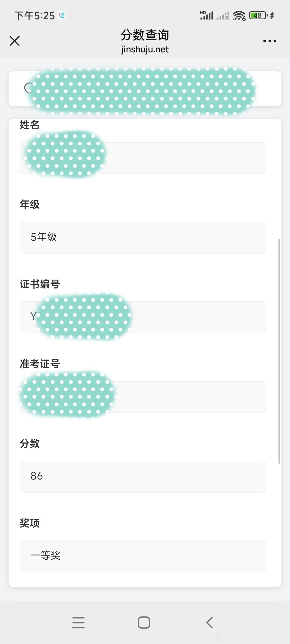This screenshot has height=644, width=290.
Task: Tap the battery indicator showing 48
Action: (x=258, y=16)
